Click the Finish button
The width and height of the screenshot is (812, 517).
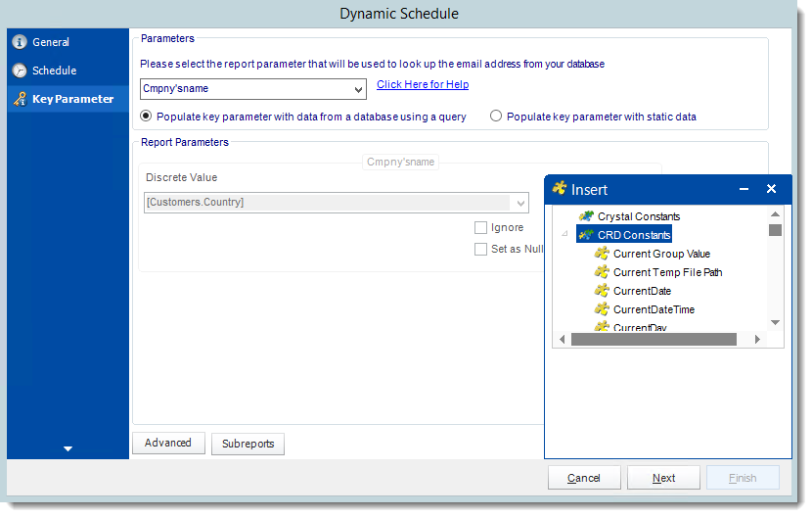743,478
